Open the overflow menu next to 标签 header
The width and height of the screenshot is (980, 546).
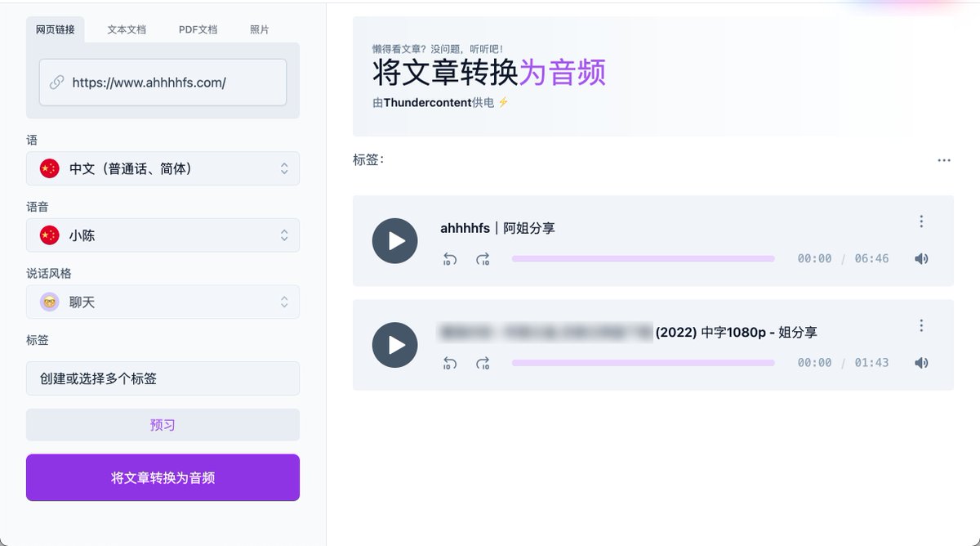944,160
